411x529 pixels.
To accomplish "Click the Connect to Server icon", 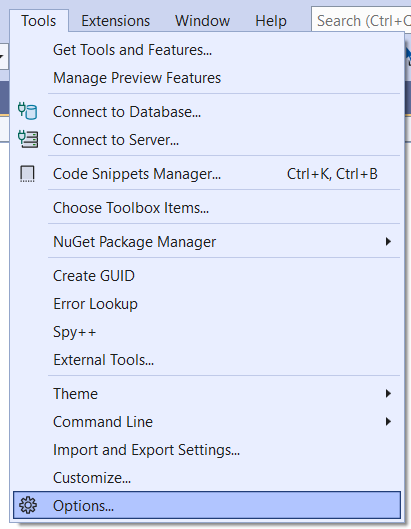I will click(28, 139).
